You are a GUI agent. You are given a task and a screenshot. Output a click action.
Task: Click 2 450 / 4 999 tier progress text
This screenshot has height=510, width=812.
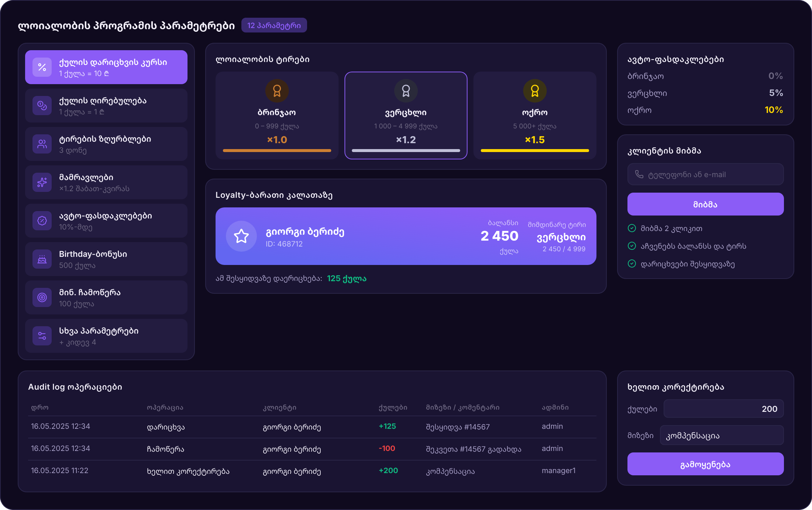[x=564, y=249]
